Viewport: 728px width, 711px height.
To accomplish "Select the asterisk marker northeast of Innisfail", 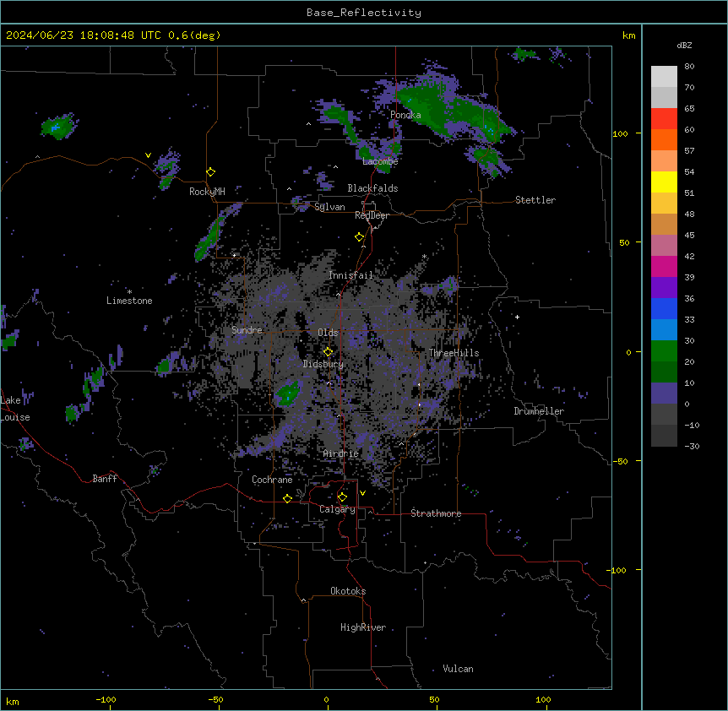I will coord(424,257).
